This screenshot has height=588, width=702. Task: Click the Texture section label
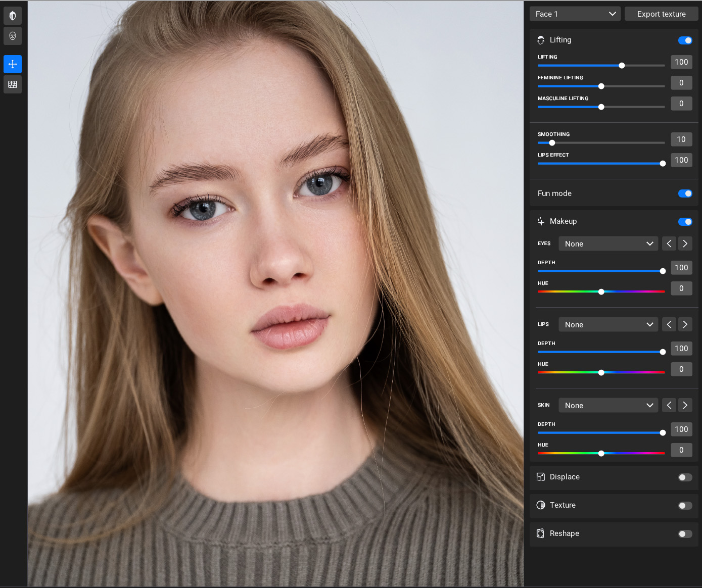[563, 505]
